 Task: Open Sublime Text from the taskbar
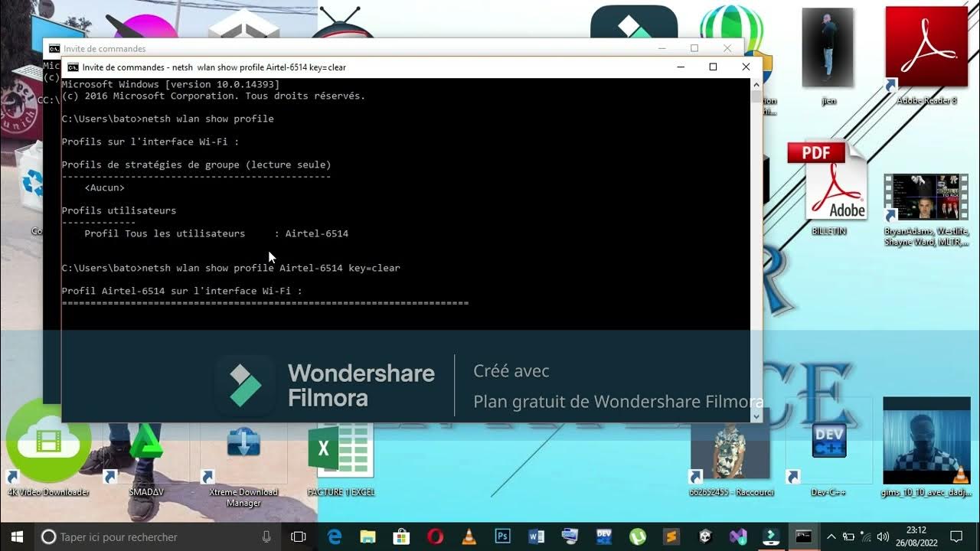click(x=671, y=536)
